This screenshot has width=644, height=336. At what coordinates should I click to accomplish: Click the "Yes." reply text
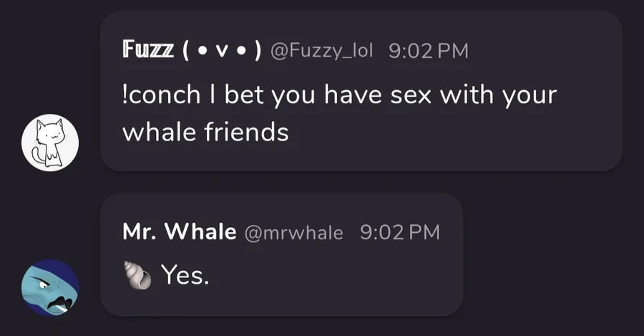[x=185, y=274]
